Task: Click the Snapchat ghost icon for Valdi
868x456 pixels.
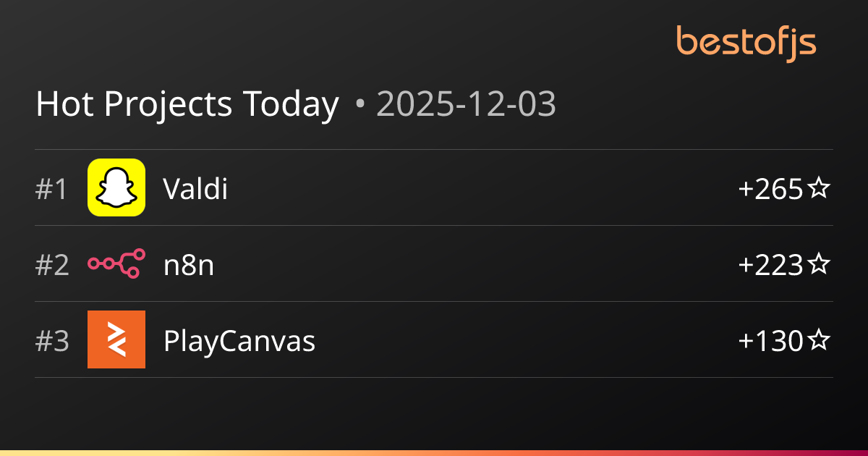Action: [116, 187]
